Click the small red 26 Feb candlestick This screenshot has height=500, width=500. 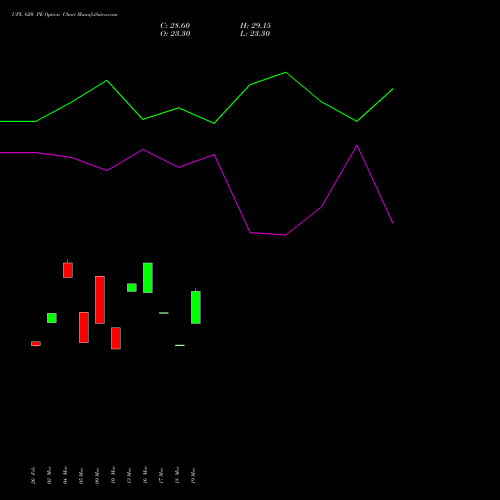point(36,344)
